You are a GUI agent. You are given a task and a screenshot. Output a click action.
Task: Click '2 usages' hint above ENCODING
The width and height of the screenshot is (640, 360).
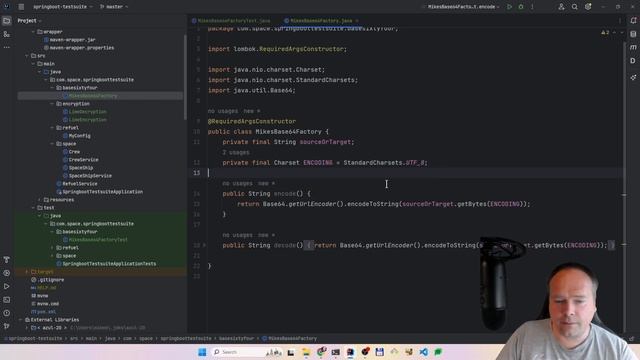(x=236, y=152)
